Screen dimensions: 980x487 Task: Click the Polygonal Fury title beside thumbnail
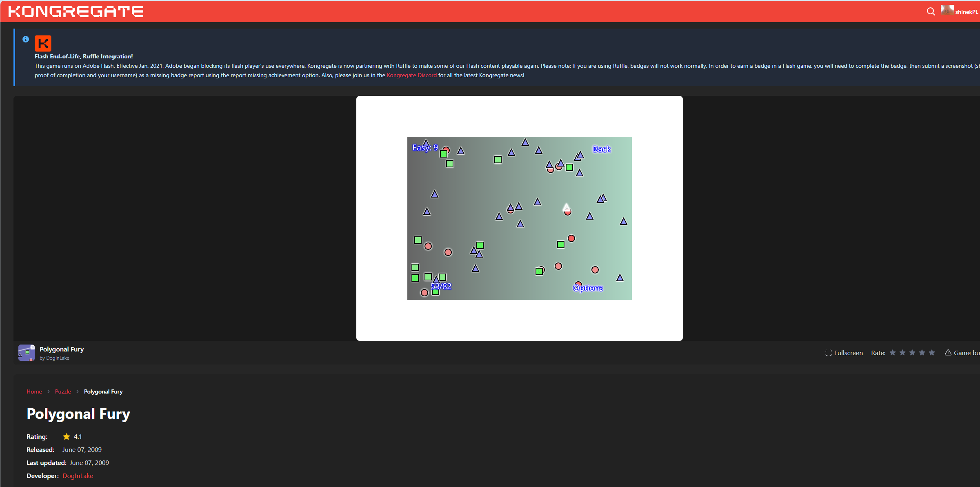click(x=62, y=349)
